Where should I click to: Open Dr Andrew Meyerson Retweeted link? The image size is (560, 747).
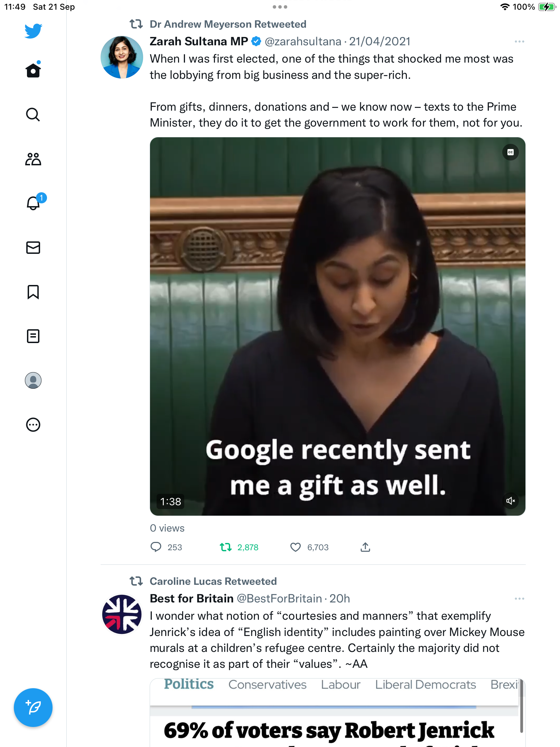[228, 24]
